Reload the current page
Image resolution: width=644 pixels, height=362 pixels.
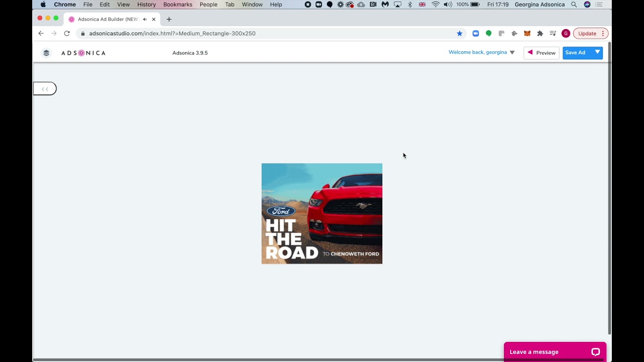tap(67, 34)
